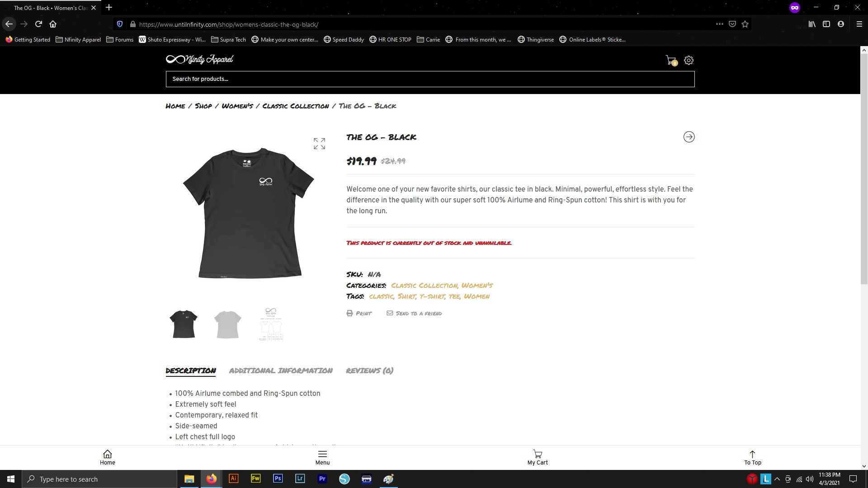Launch Illustrator from taskbar

click(233, 479)
